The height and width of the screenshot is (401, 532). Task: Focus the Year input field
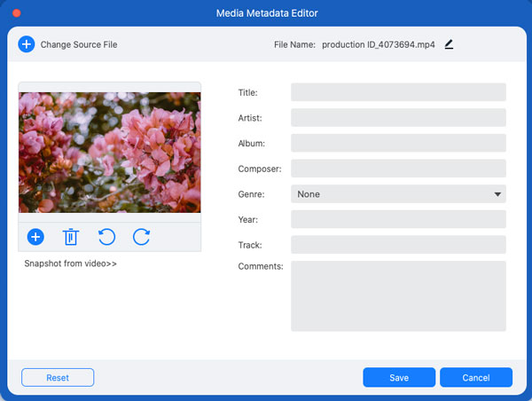coord(397,219)
